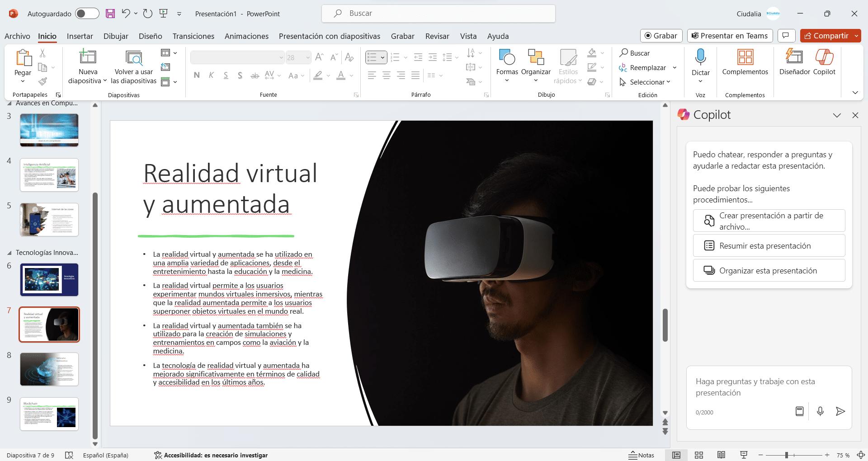Screen dimensions: 868x461
Task: Open the Animaciones ribbon tab
Action: [x=246, y=36]
